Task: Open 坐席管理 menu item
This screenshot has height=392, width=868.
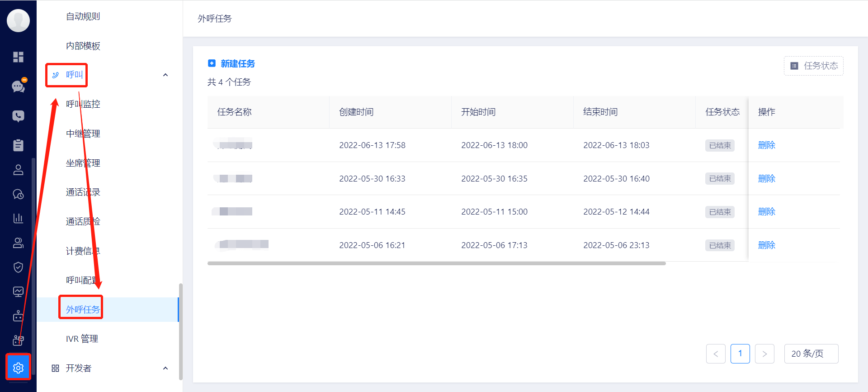Action: 83,163
